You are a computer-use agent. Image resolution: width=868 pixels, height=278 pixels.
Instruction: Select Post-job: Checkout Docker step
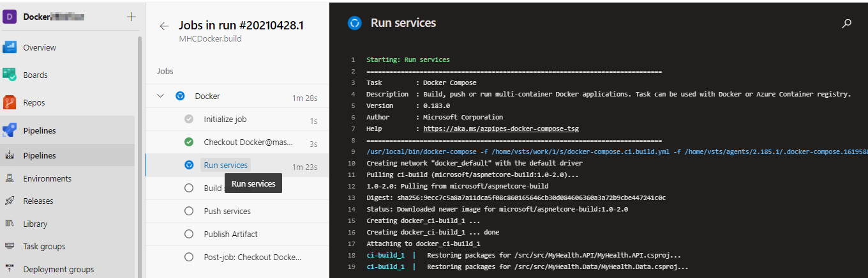237,257
